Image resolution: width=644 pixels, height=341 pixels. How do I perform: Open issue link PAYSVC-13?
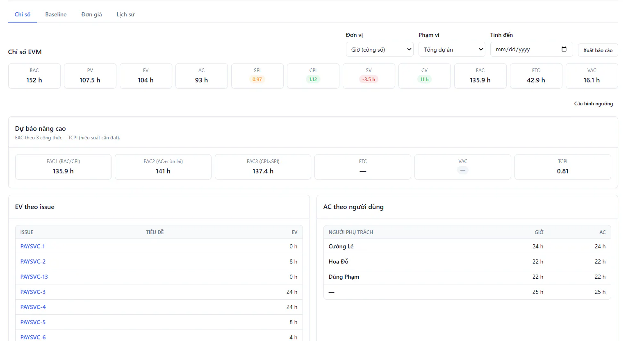(34, 277)
